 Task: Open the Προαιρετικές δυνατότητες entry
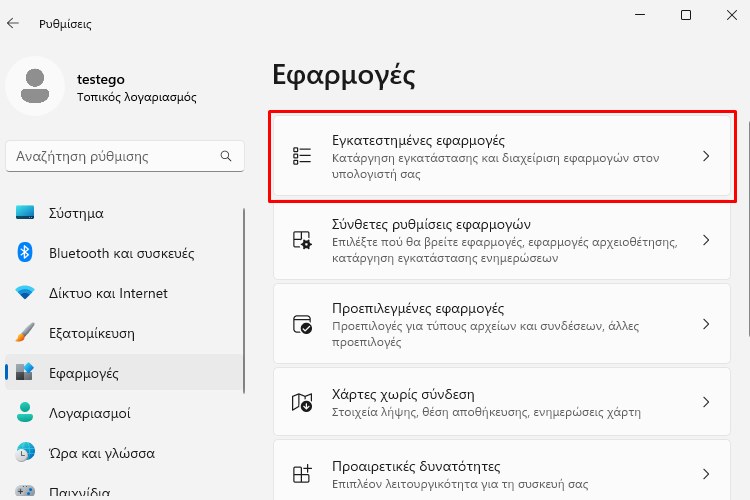click(502, 471)
